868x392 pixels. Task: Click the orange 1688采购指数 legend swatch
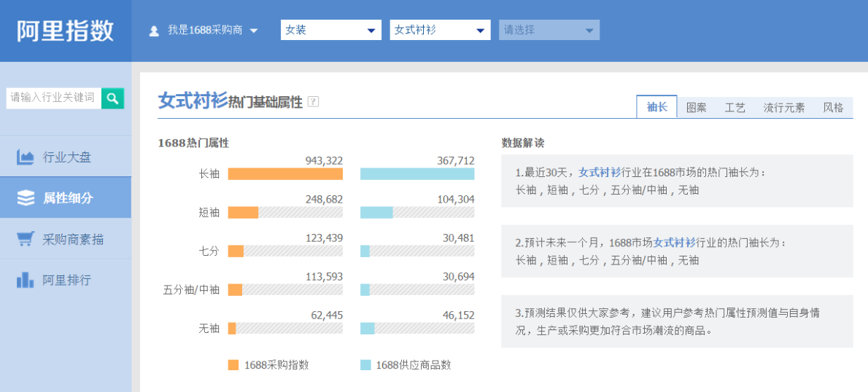pyautogui.click(x=233, y=365)
